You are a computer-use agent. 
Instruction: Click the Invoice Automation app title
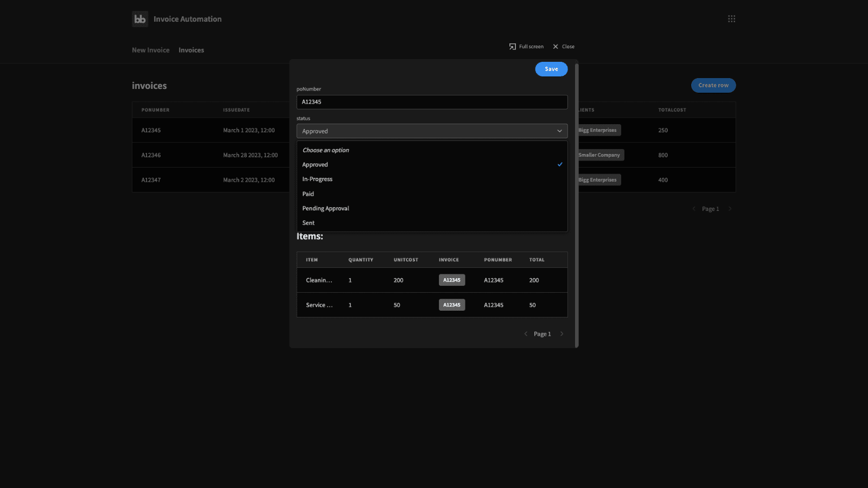(x=188, y=19)
